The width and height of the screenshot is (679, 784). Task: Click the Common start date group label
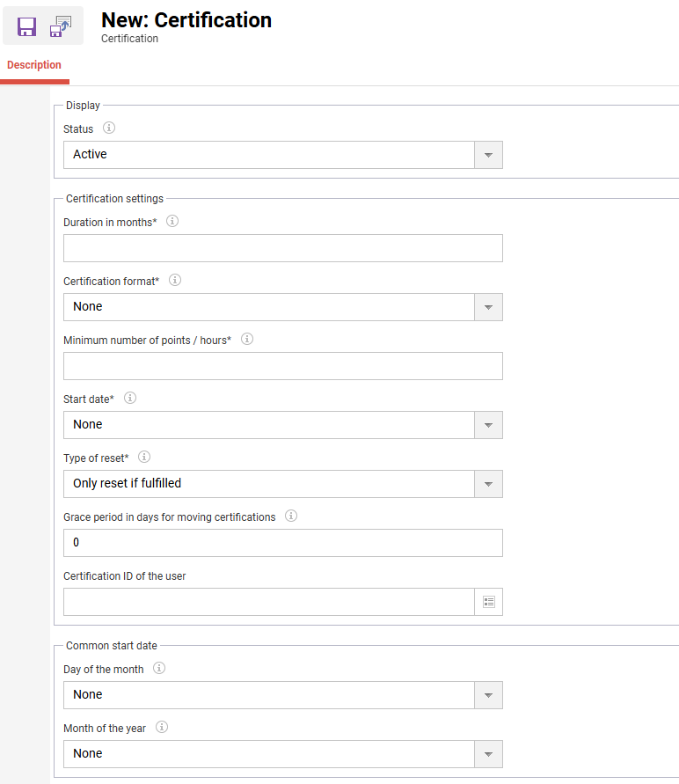coord(112,646)
